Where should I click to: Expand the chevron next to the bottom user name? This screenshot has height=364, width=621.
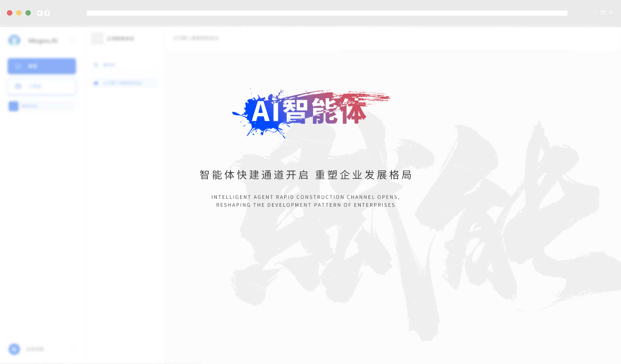point(72,349)
